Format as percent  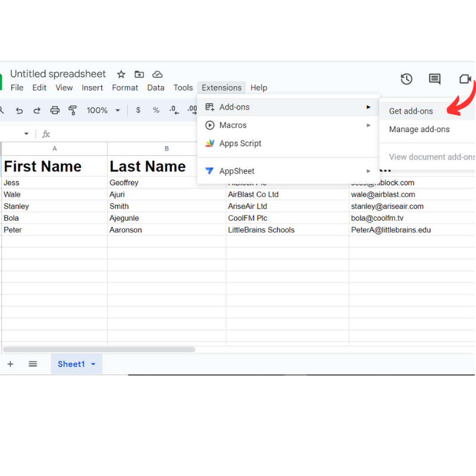pyautogui.click(x=156, y=110)
